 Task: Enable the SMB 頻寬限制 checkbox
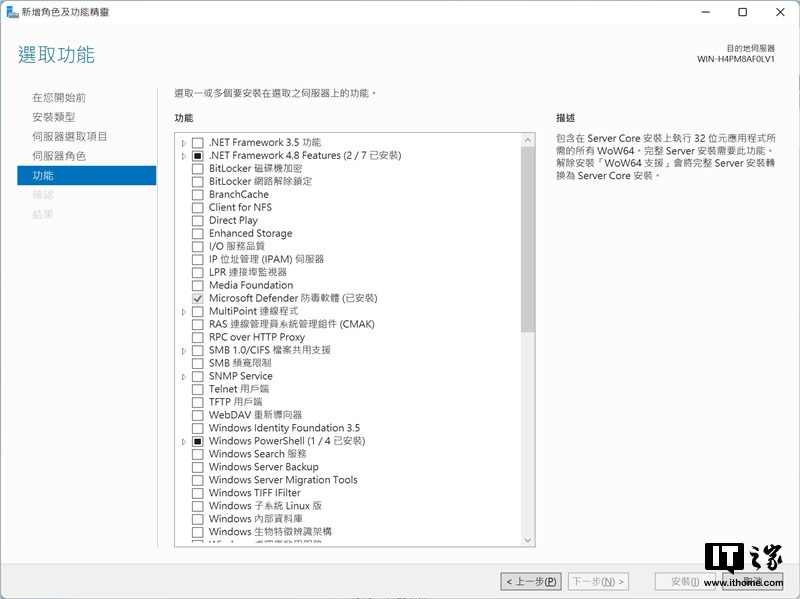click(x=197, y=363)
